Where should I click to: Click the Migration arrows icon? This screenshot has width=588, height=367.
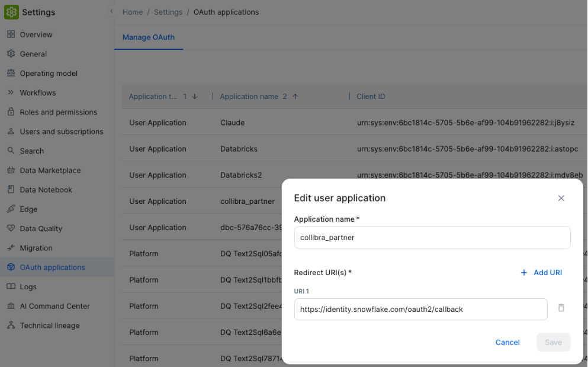pyautogui.click(x=11, y=248)
